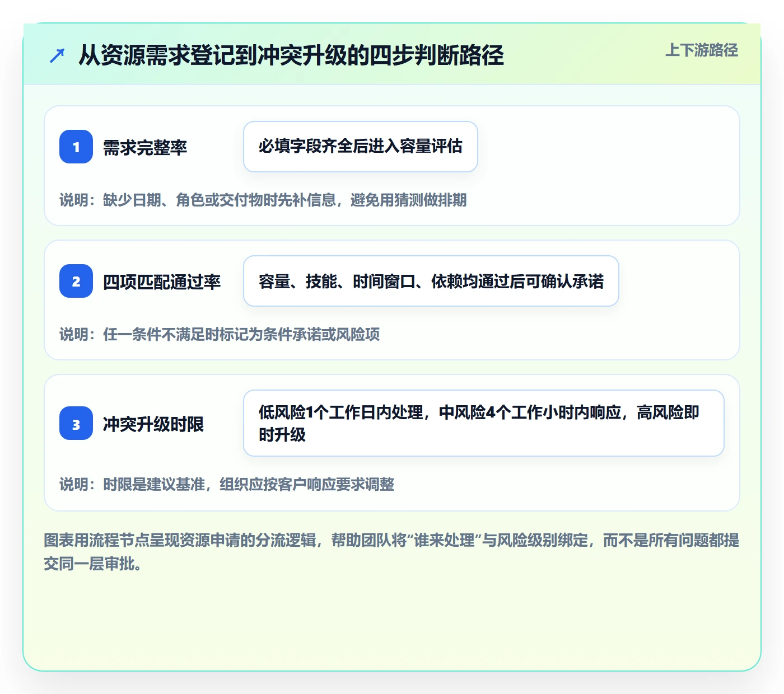This screenshot has height=694, width=784.
Task: Click the 四项匹配通过率 step label
Action: (x=162, y=282)
